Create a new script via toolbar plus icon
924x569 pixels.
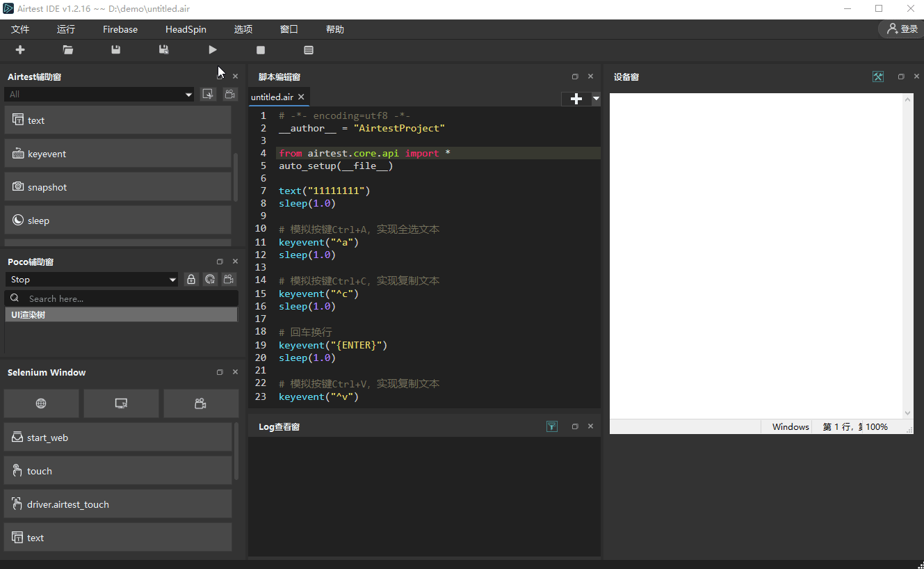(20, 50)
